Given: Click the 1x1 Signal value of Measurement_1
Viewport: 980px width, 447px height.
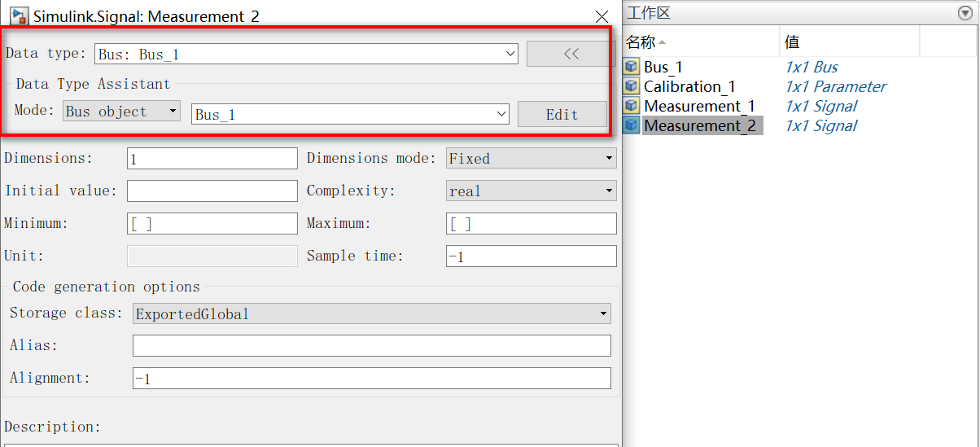Looking at the screenshot, I should (x=821, y=106).
